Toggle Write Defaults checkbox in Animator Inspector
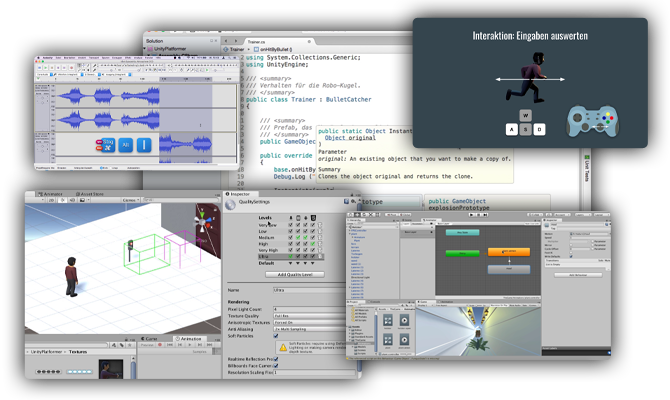The height and width of the screenshot is (400, 670). [571, 256]
